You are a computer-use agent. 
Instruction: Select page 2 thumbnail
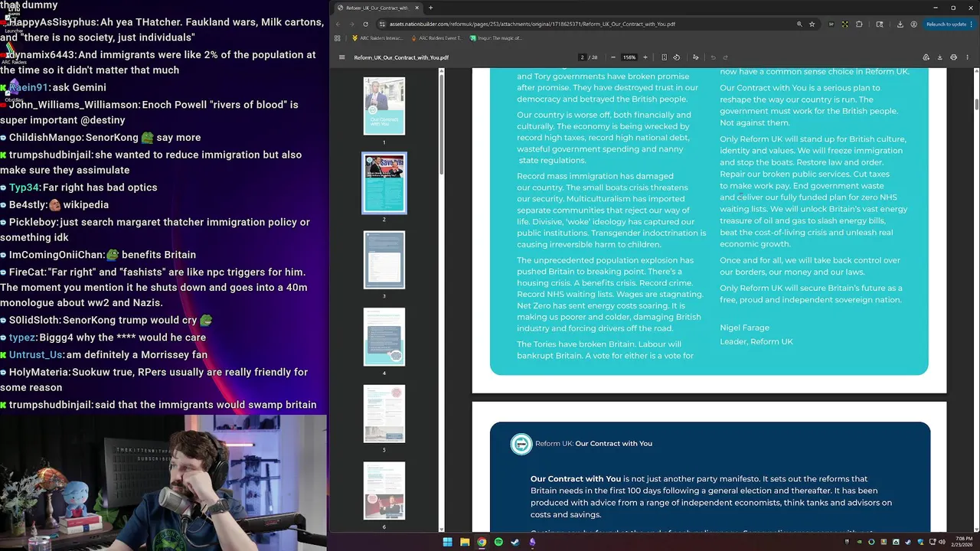(x=384, y=183)
